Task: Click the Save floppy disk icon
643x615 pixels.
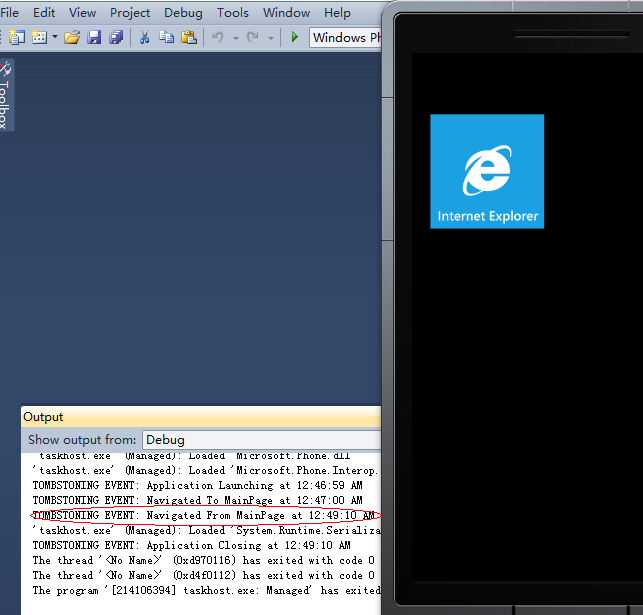Action: 94,37
